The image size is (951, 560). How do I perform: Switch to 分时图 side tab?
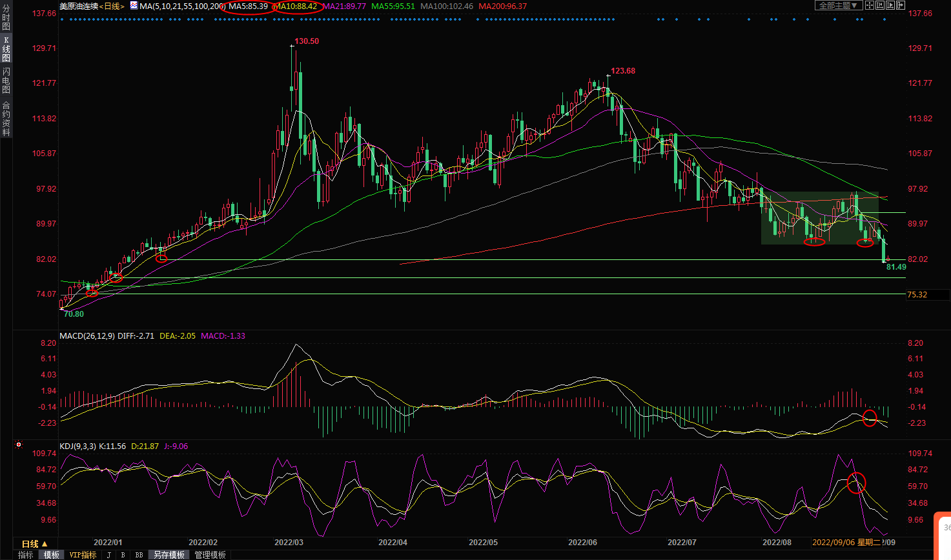6,18
